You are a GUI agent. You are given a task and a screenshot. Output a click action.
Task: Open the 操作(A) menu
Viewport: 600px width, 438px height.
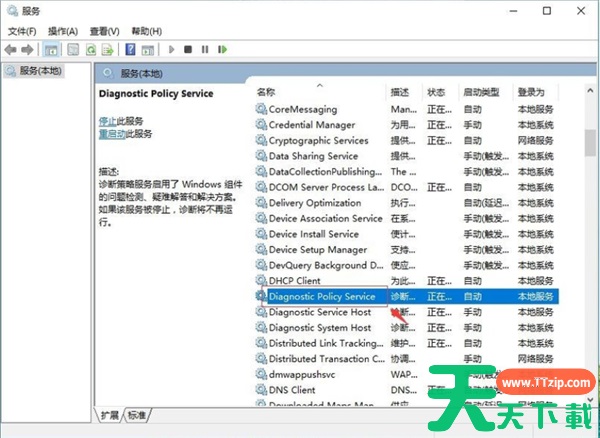(63, 31)
